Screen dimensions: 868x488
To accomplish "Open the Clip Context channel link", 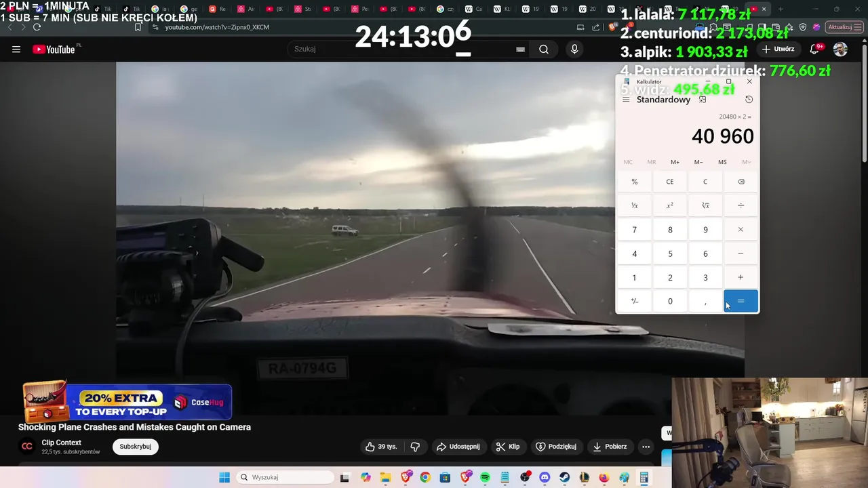I will tap(61, 443).
